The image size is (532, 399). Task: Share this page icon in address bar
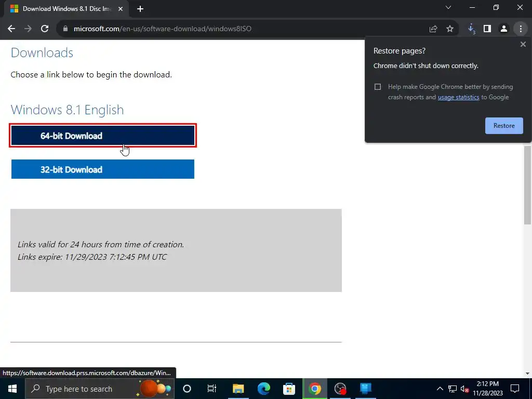pyautogui.click(x=433, y=29)
